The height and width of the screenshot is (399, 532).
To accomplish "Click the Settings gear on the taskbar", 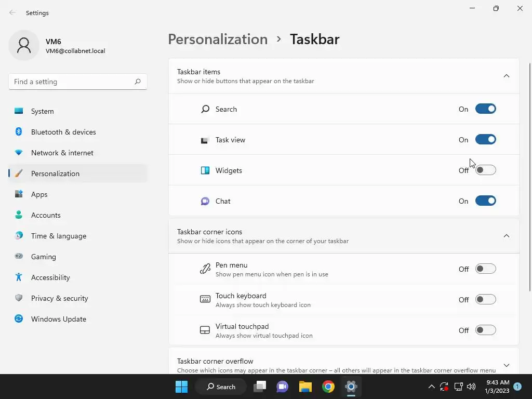I will [x=351, y=387].
